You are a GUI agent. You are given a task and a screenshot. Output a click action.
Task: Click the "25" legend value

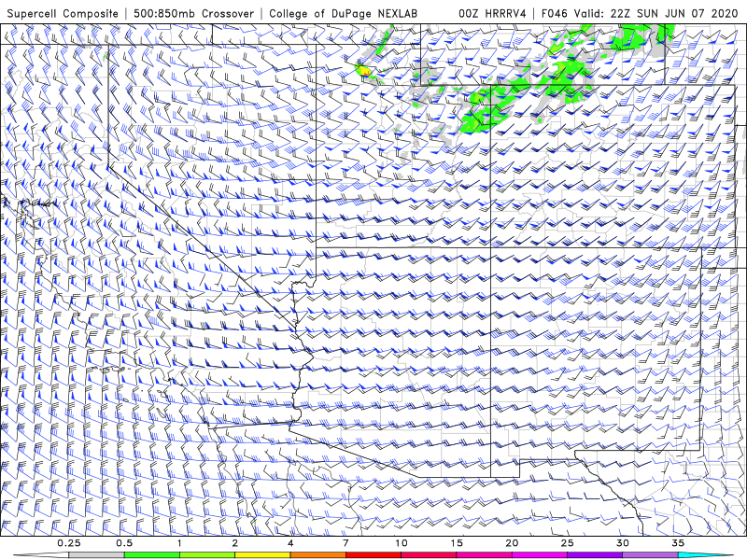coord(568,543)
